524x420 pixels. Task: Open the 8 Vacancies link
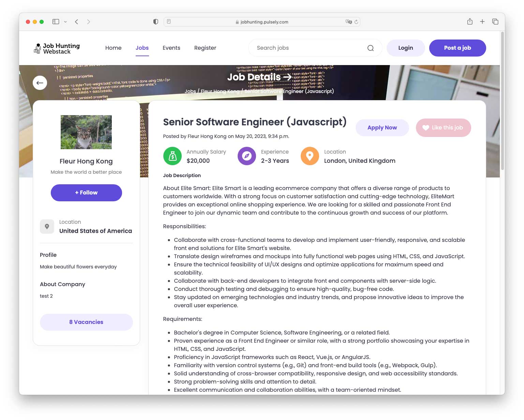click(86, 322)
